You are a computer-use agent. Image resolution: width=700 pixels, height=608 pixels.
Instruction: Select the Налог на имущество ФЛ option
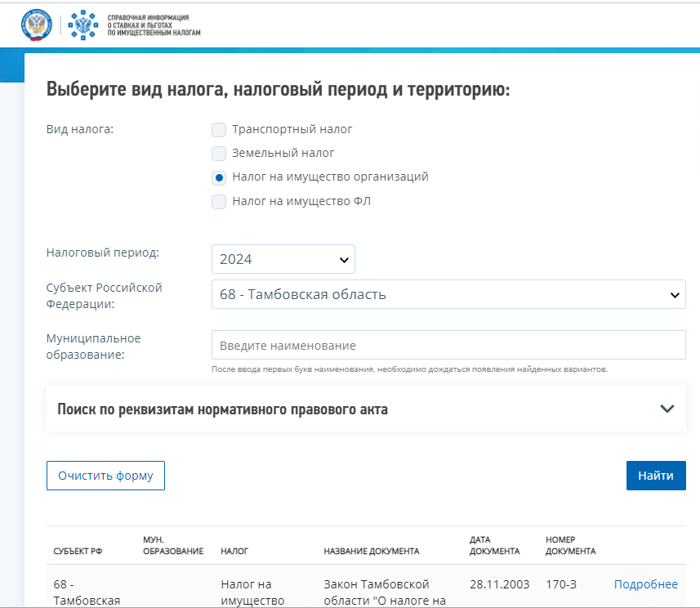click(219, 202)
